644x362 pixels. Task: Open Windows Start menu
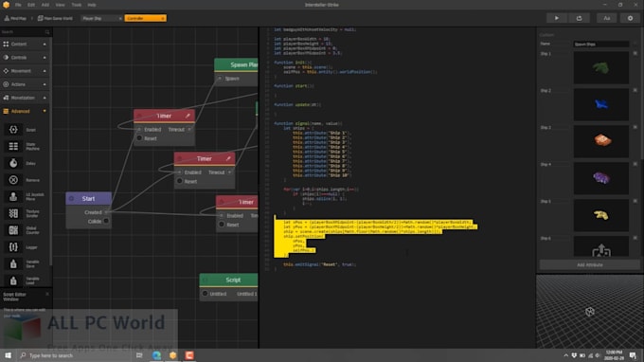coord(8,355)
